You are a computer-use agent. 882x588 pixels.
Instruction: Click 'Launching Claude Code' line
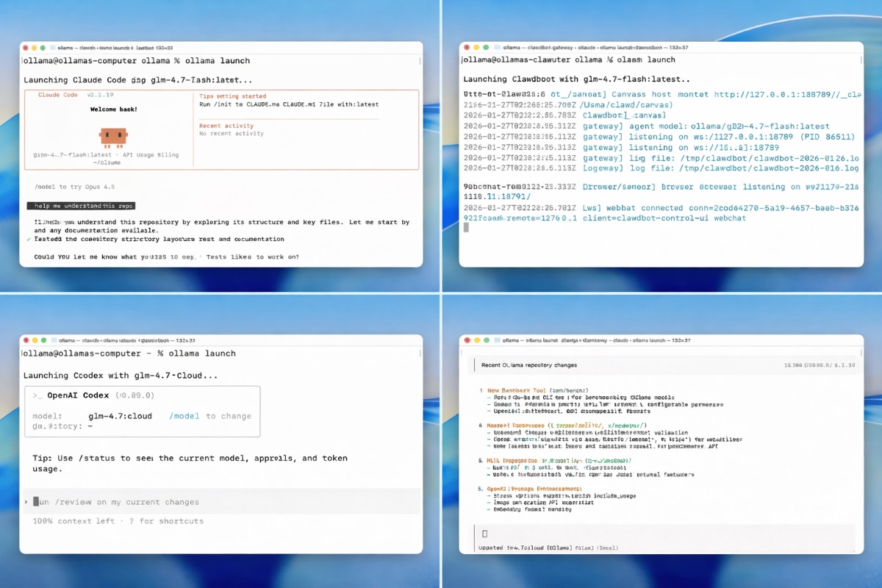[x=138, y=80]
